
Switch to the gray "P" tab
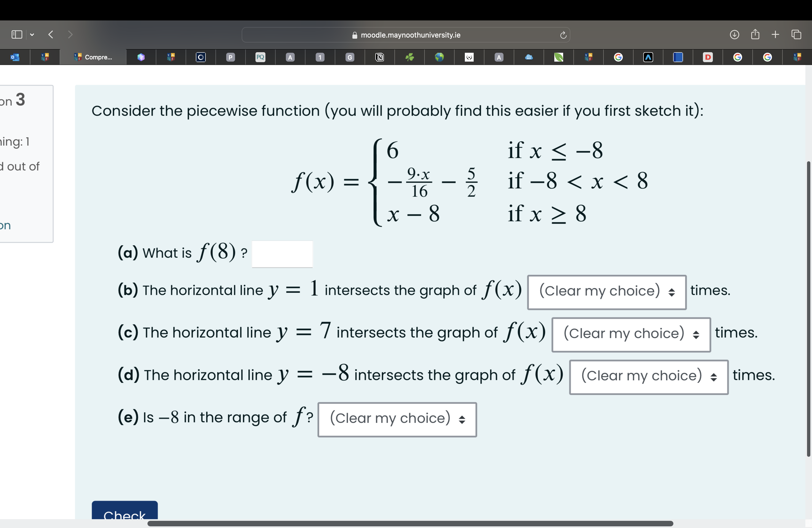pos(231,57)
